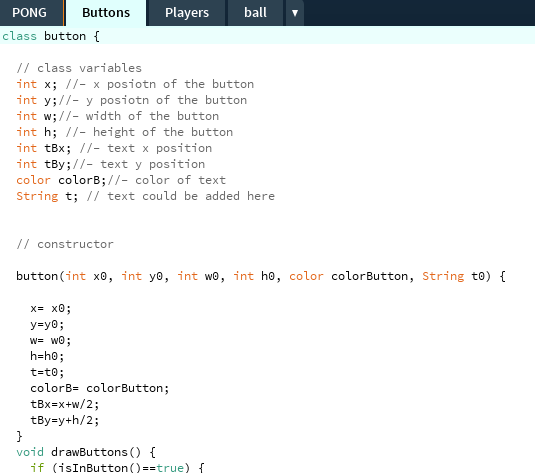The width and height of the screenshot is (535, 473).
Task: Click the 'int tBy;' text position line
Action: [x=111, y=164]
